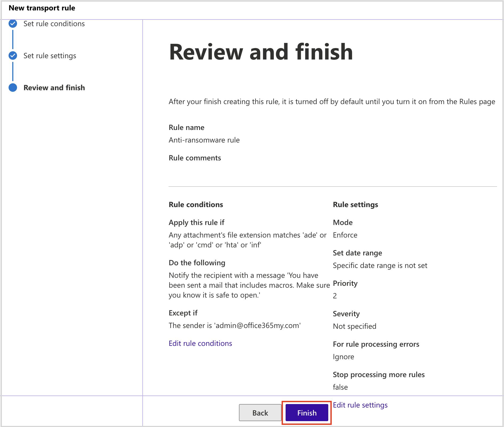Select the Review and finish step label
The image size is (504, 427).
point(54,88)
